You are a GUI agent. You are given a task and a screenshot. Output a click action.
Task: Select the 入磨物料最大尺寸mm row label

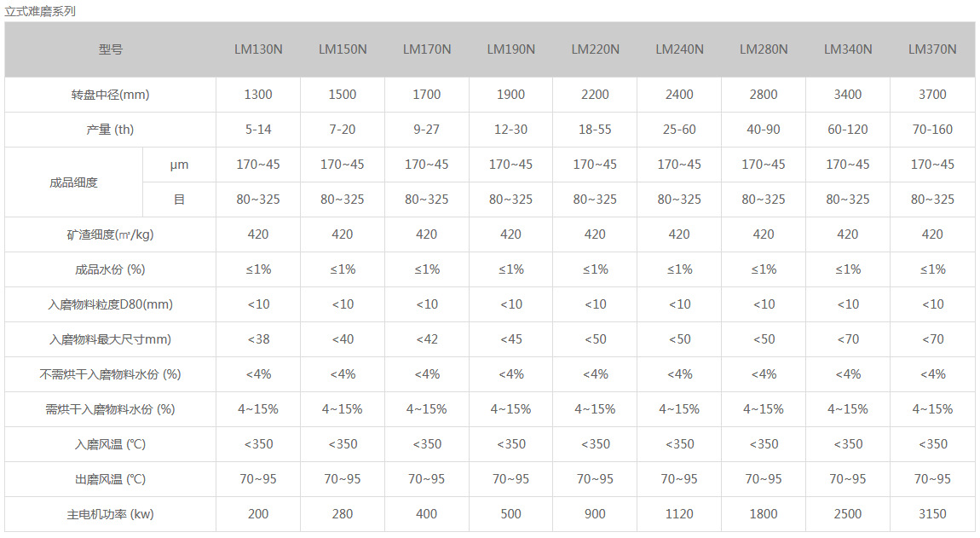[x=111, y=339]
